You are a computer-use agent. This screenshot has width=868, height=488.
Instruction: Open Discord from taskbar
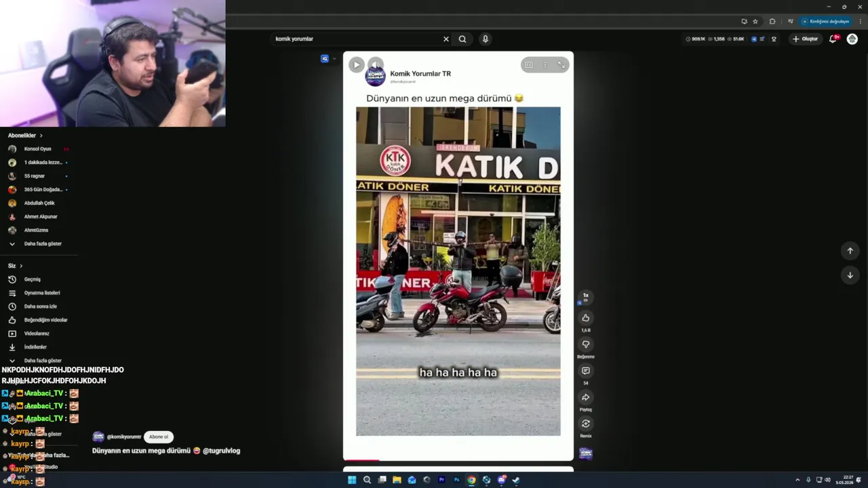click(x=501, y=480)
